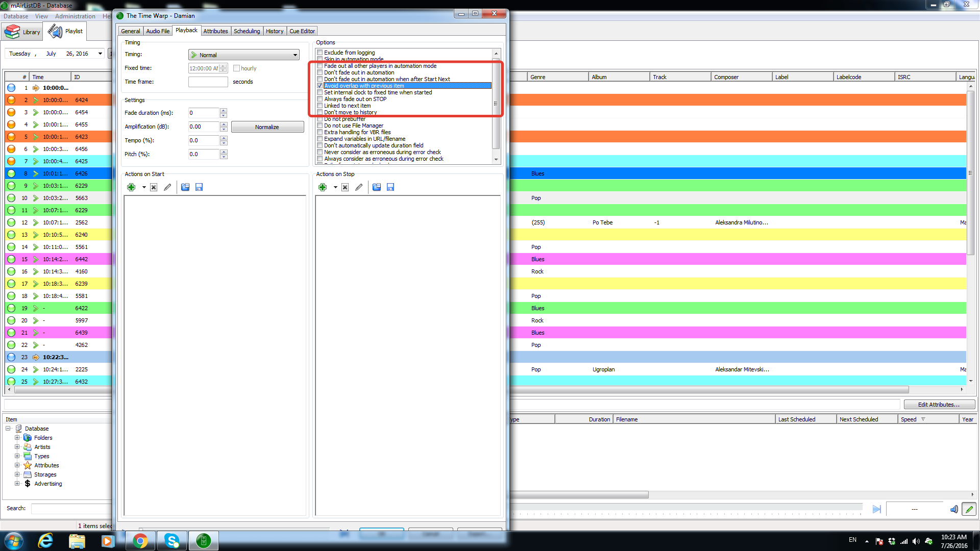Uncheck Avoid overlap with previous item
The height and width of the screenshot is (551, 980).
[x=320, y=86]
